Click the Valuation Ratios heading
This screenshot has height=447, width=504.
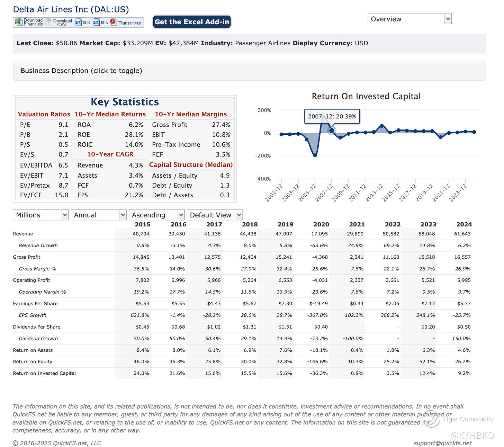point(44,114)
